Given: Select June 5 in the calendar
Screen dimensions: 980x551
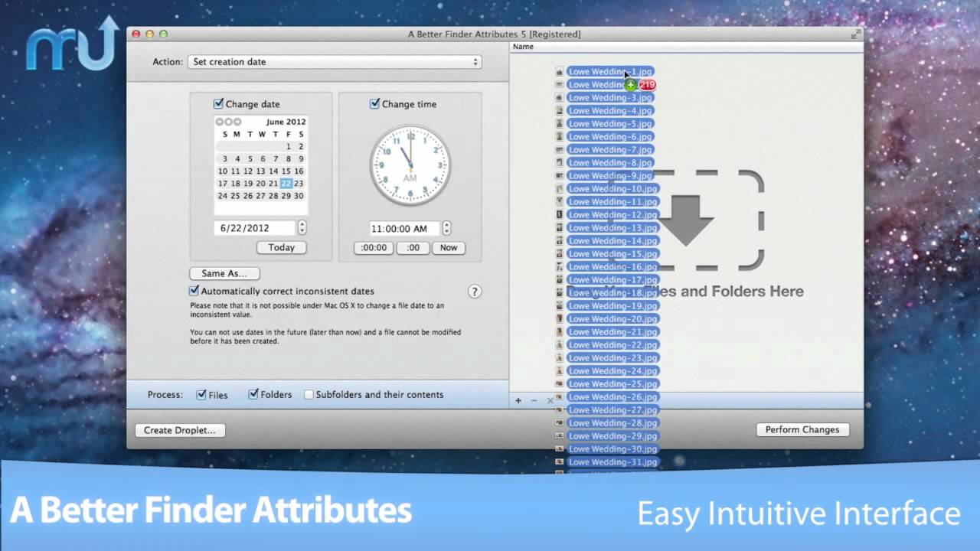Looking at the screenshot, I should click(250, 159).
